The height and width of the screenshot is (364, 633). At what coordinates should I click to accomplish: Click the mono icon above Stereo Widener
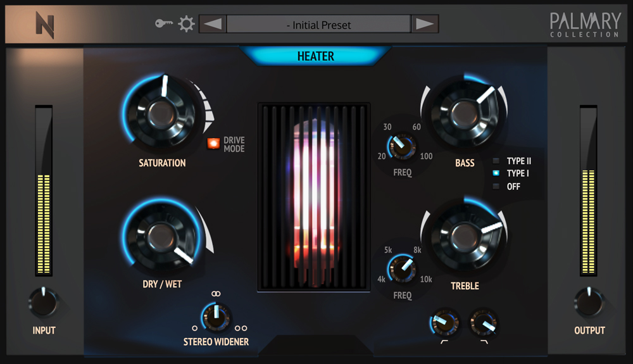[x=216, y=294]
